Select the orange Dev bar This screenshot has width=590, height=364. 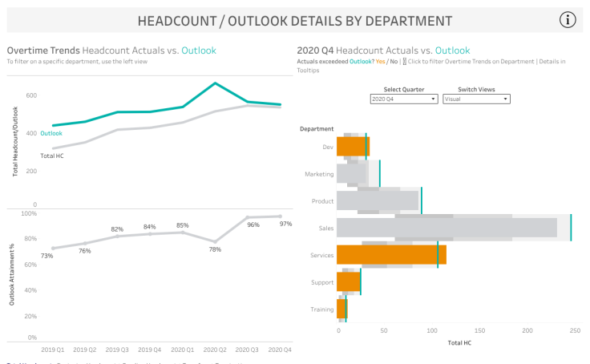[352, 146]
